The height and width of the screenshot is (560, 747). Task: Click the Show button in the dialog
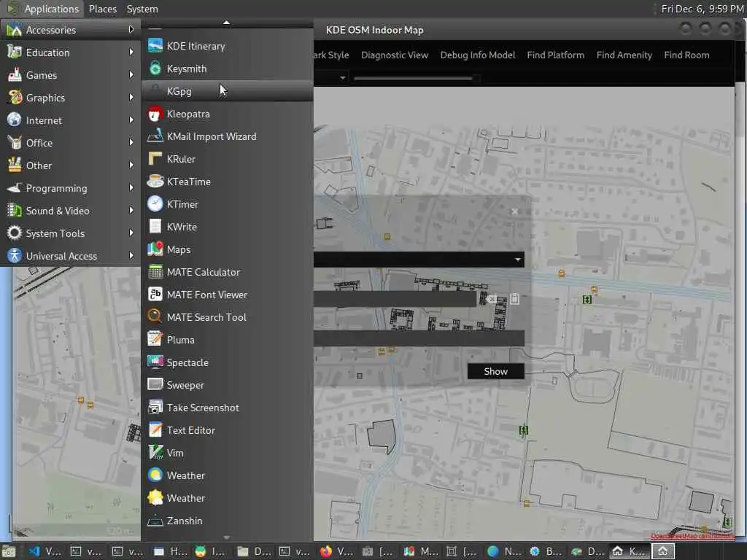click(x=496, y=371)
